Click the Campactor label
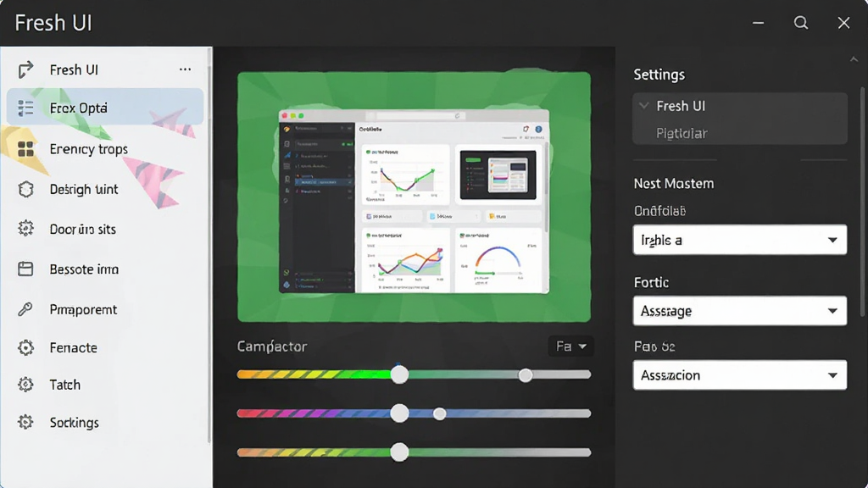Image resolution: width=868 pixels, height=488 pixels. click(272, 347)
